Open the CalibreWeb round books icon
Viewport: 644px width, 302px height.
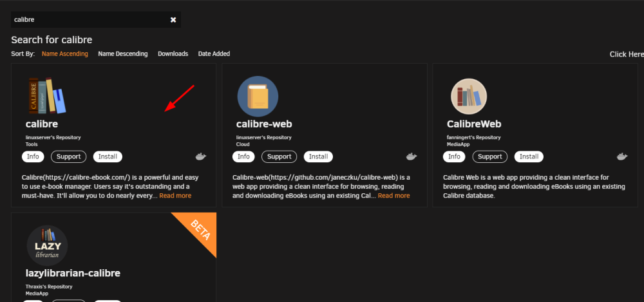point(469,96)
